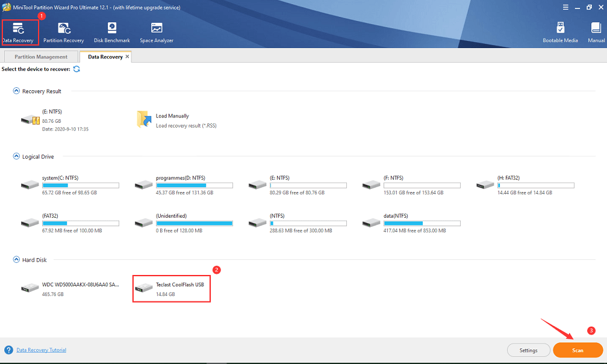The image size is (607, 364).
Task: Select the E: NTFS 80.76 GB logical drive icon
Action: coord(258,185)
